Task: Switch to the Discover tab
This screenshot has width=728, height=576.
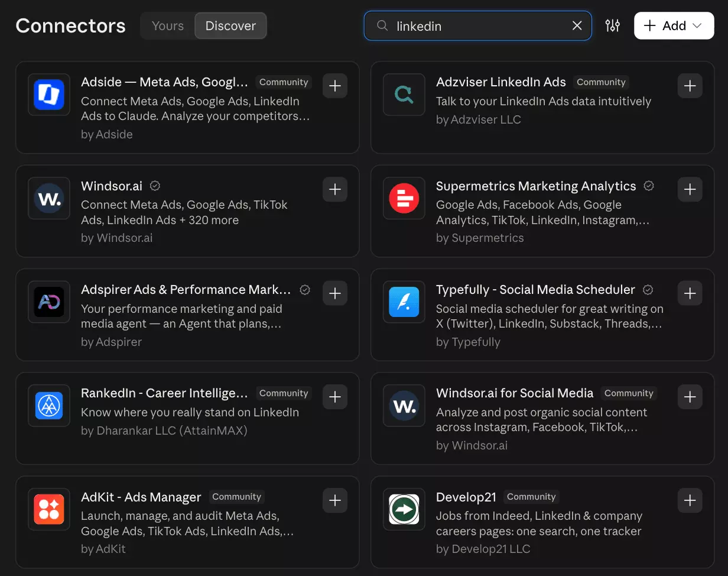Action: [230, 25]
